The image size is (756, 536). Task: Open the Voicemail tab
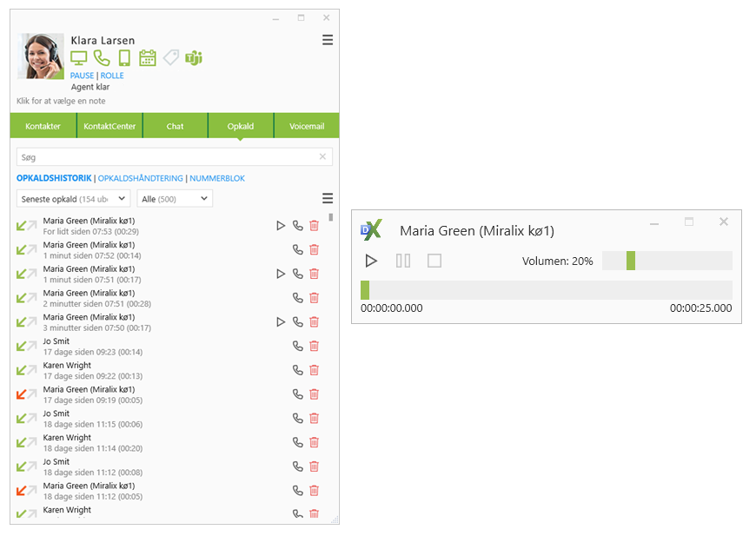[307, 126]
